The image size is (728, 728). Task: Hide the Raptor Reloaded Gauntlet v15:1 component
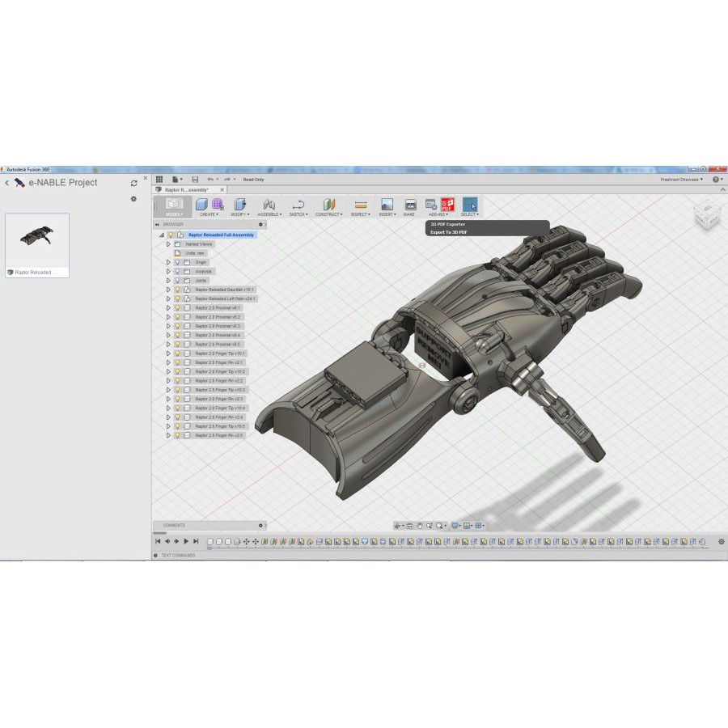click(x=177, y=290)
